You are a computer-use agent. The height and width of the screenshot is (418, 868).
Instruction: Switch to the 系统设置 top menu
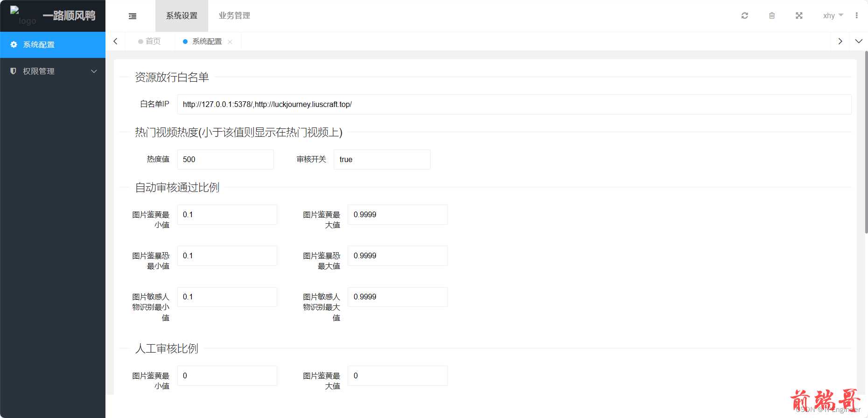[182, 15]
